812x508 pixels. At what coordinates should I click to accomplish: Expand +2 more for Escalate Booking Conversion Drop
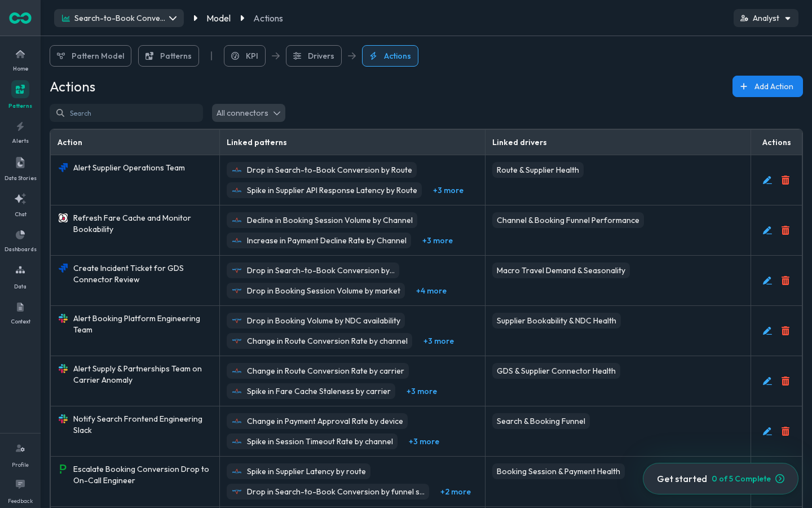pyautogui.click(x=456, y=492)
